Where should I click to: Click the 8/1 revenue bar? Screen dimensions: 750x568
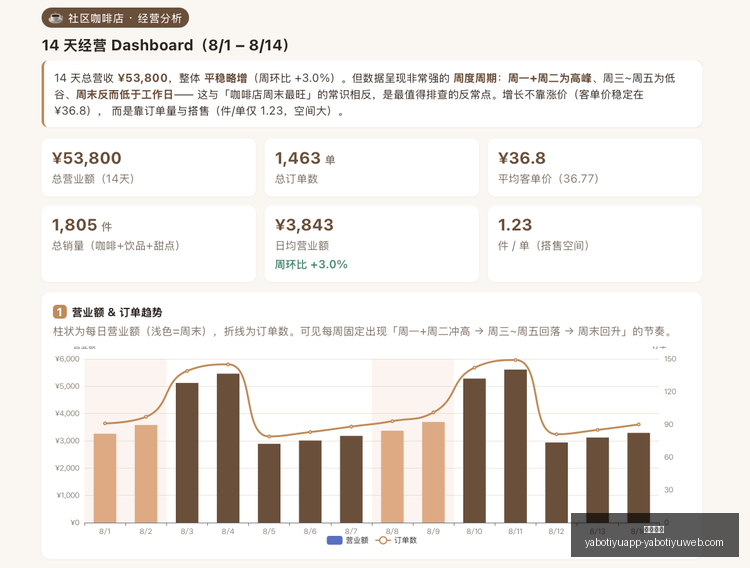tap(105, 478)
